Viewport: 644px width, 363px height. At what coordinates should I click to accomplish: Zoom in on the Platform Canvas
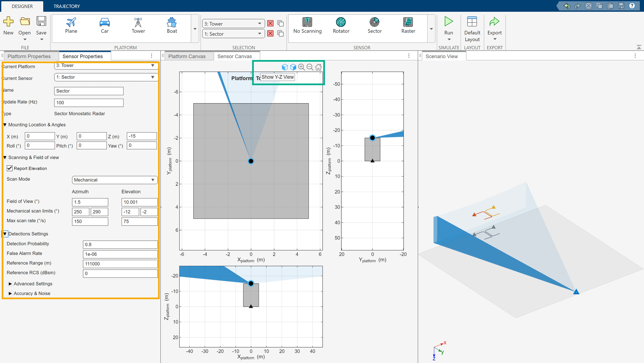301,67
